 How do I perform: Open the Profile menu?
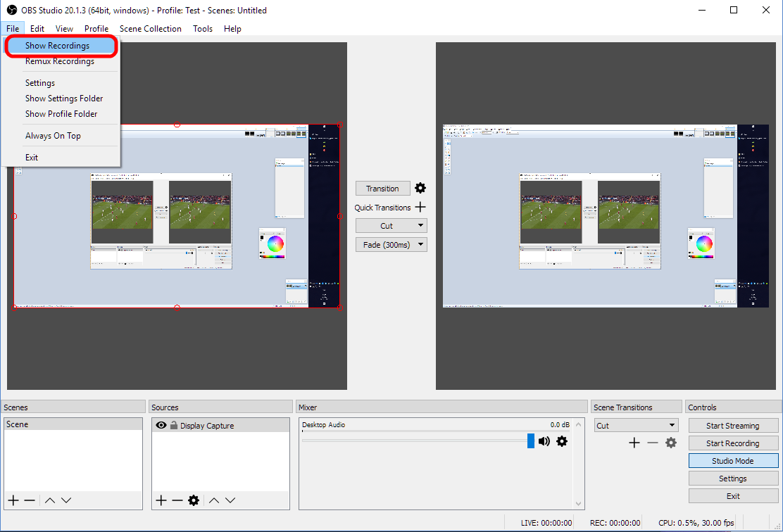tap(96, 29)
